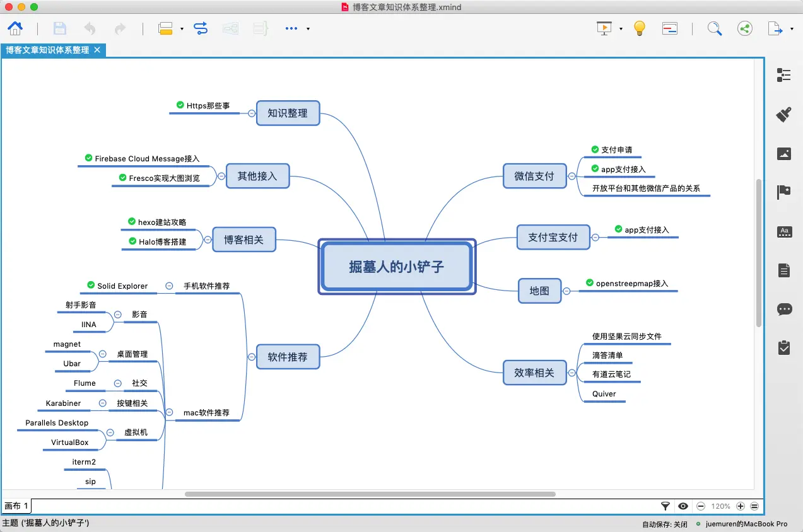Click the vertical canvas scrollbar

[x=759, y=253]
